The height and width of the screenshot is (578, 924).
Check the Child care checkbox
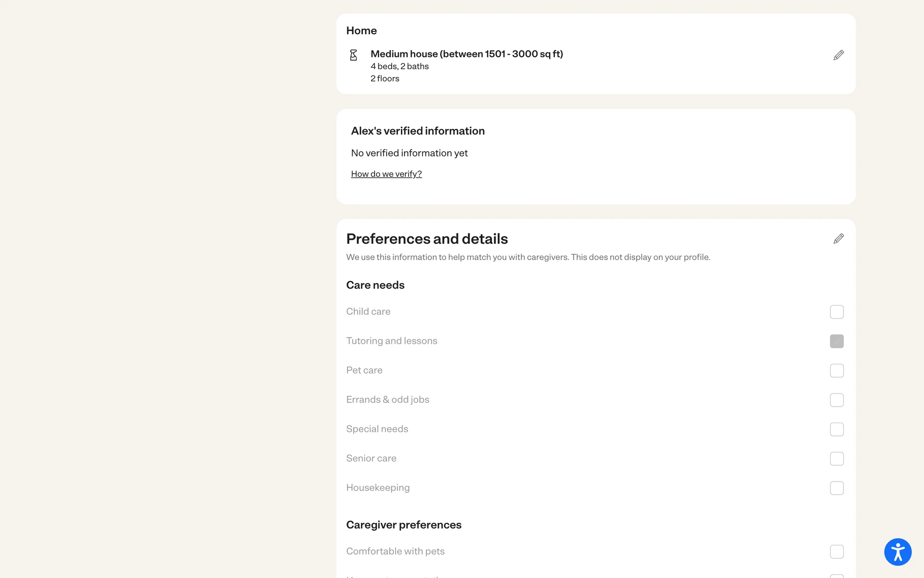836,312
